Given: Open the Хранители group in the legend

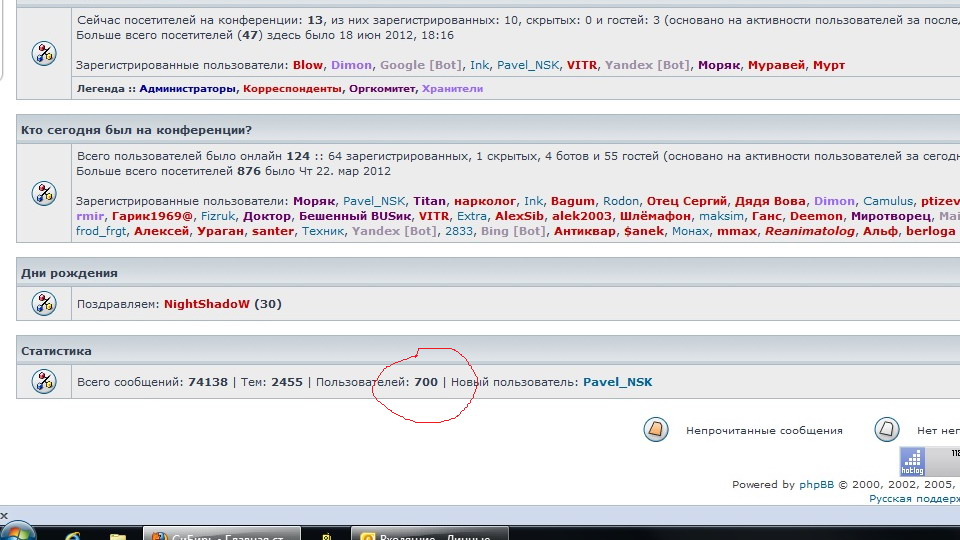Looking at the screenshot, I should click(x=452, y=89).
